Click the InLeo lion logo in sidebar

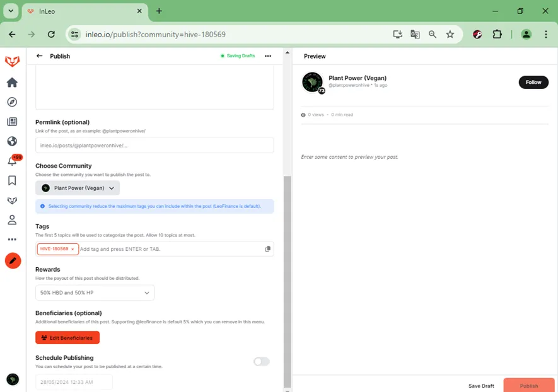pyautogui.click(x=12, y=61)
